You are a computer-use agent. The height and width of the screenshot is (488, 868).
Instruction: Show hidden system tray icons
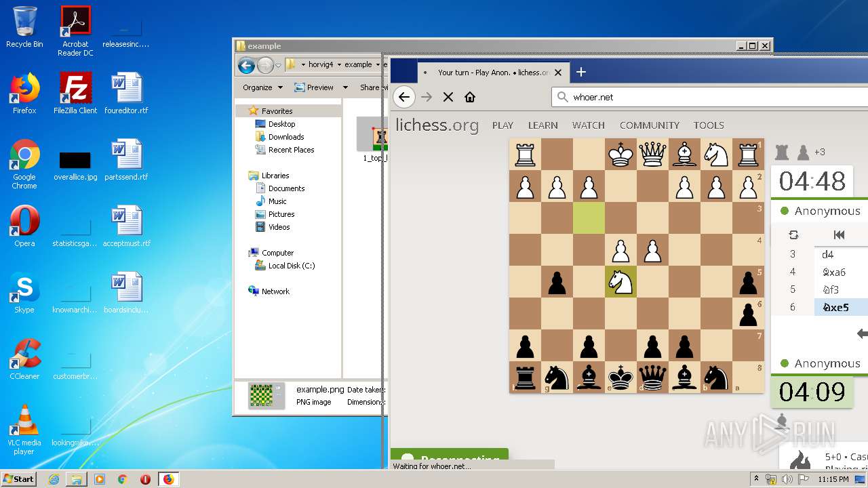[x=757, y=479]
